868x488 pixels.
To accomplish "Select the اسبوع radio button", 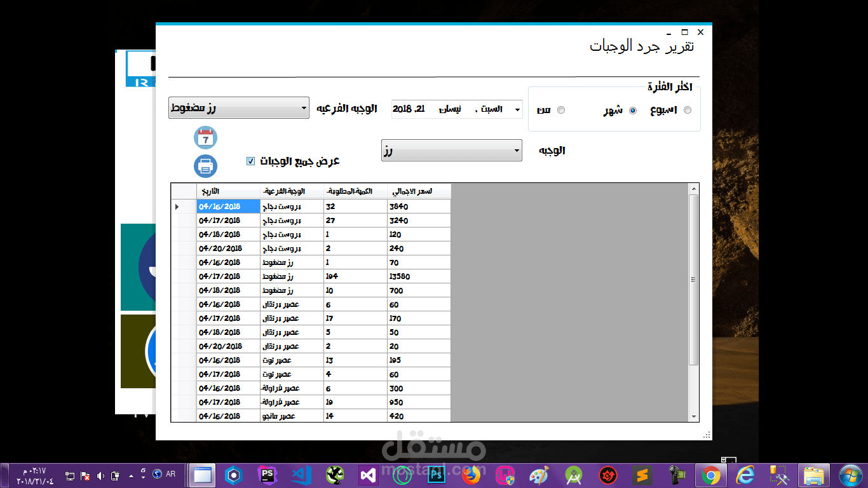I will pyautogui.click(x=687, y=110).
